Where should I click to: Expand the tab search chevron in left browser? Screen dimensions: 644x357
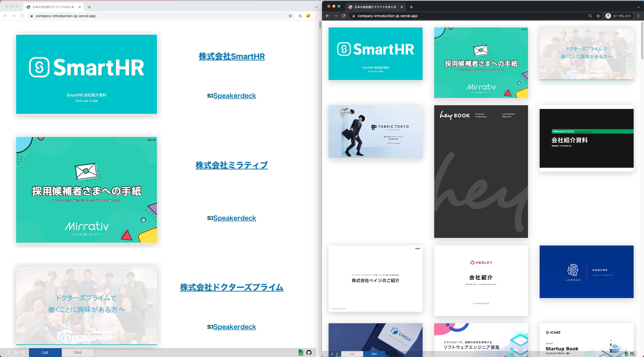[x=316, y=7]
